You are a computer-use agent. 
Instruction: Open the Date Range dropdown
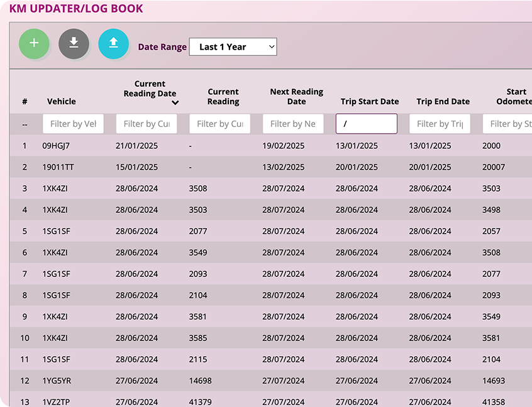[233, 46]
